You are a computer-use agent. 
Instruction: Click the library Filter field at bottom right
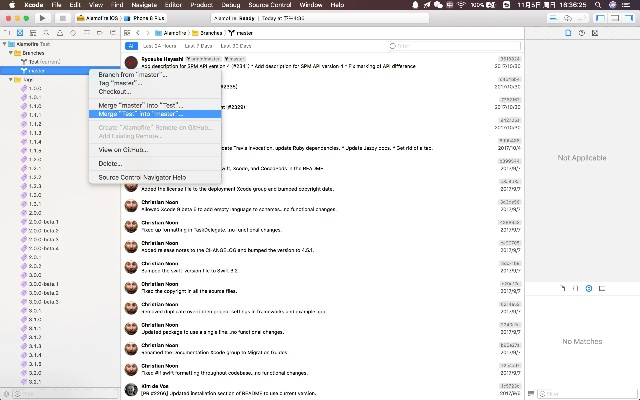click(x=586, y=394)
